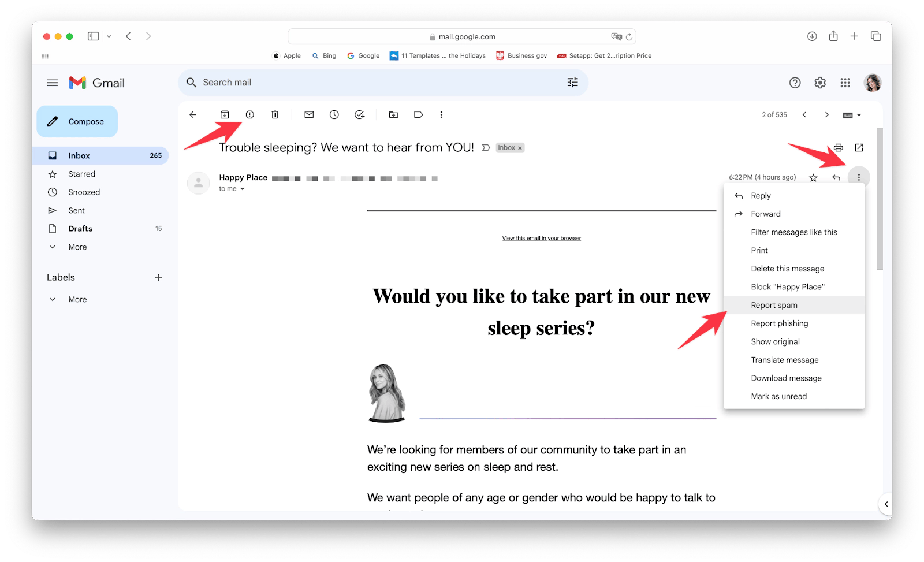Open Bing bookmark in favorites bar
The width and height of the screenshot is (924, 562).
(x=324, y=56)
